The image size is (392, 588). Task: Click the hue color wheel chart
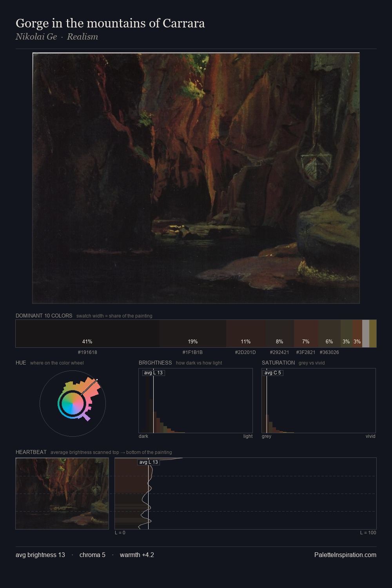[73, 403]
